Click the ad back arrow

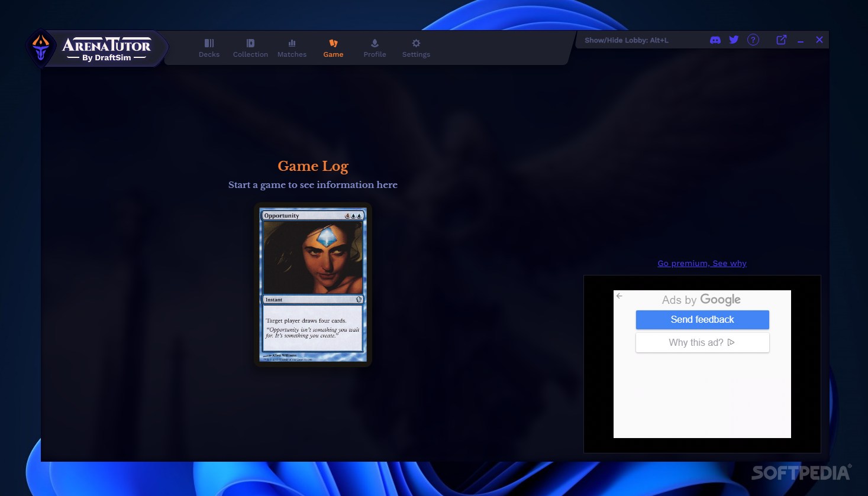tap(619, 296)
